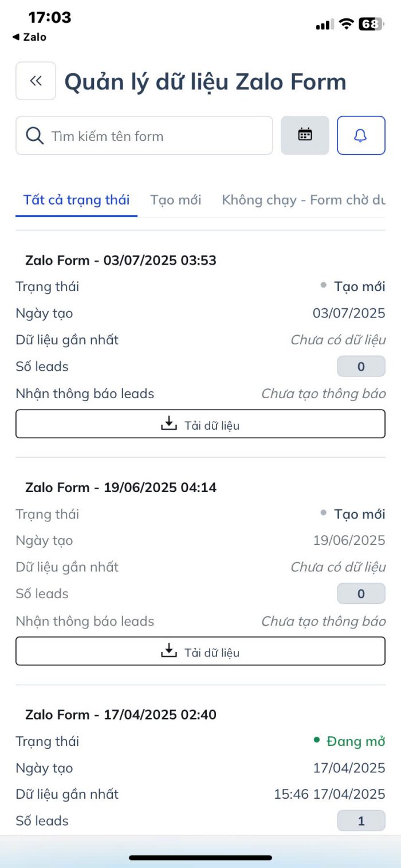
Task: Open form titled "Zalo Form - 19/06/2025 04:14"
Action: 121,488
